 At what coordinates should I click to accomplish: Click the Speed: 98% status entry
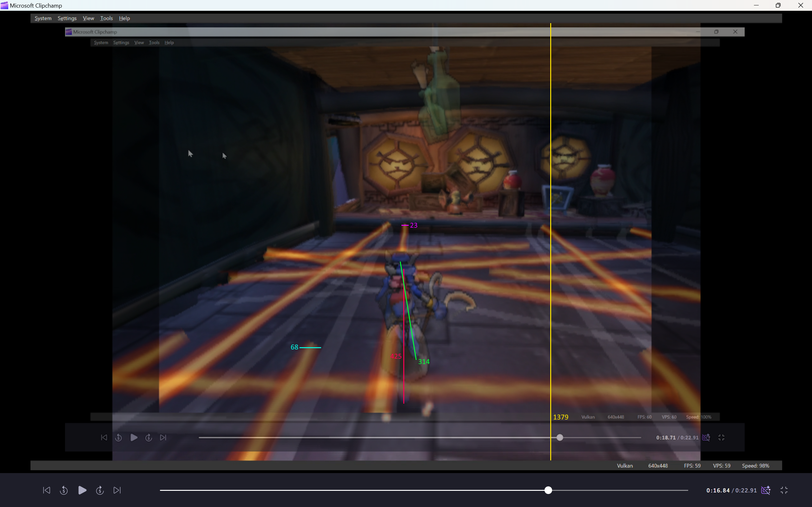coord(756,466)
